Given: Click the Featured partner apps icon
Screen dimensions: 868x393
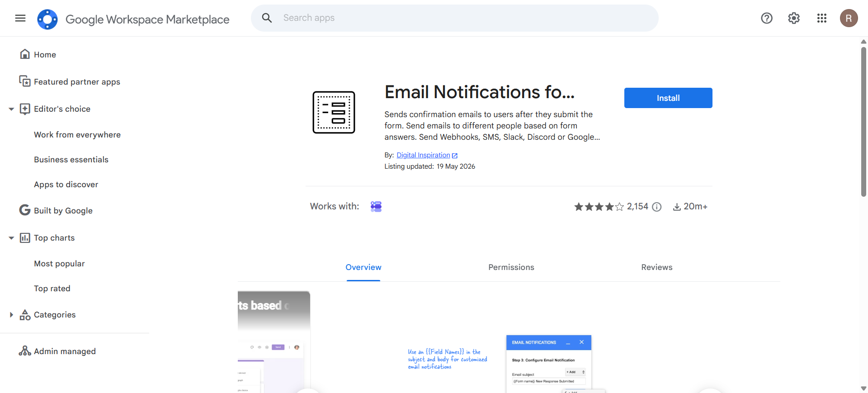Looking at the screenshot, I should (25, 81).
